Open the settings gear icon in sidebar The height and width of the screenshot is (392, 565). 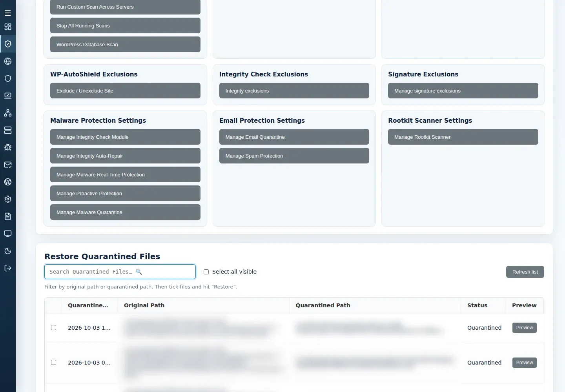[x=8, y=199]
